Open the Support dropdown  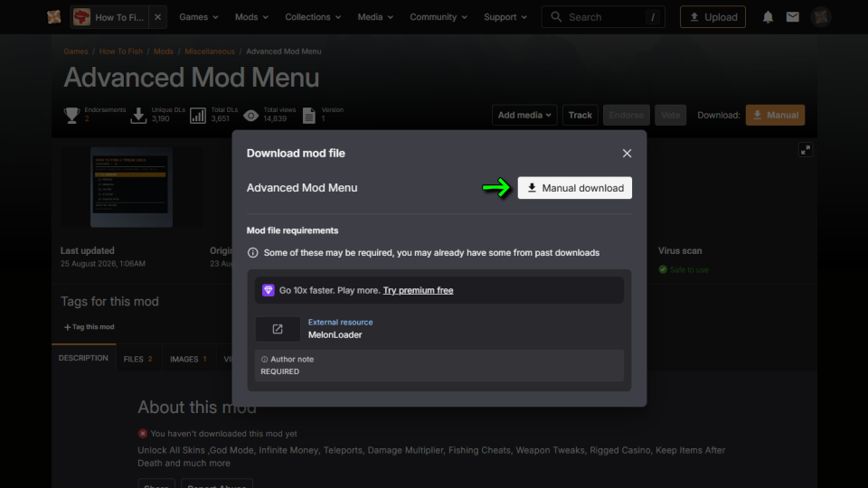coord(505,17)
